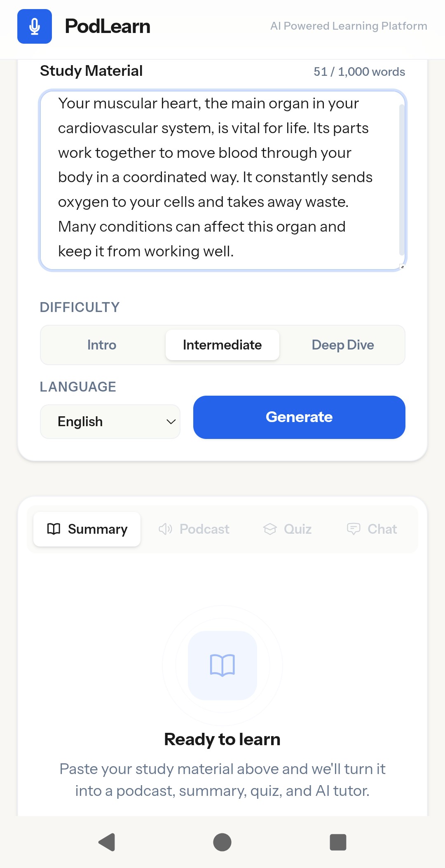The image size is (445, 868).
Task: Click the book icon on Summary tab
Action: click(54, 529)
